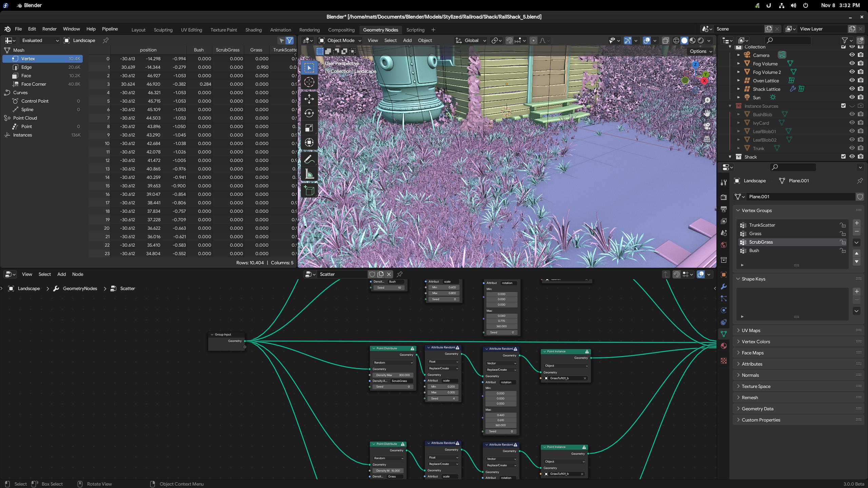Click the viewport pan hand gizmo
Screen dimensions: 868x488
pyautogui.click(x=707, y=113)
